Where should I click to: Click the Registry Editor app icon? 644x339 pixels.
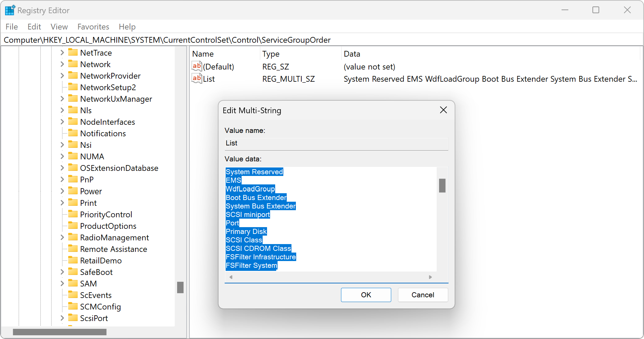click(x=10, y=10)
